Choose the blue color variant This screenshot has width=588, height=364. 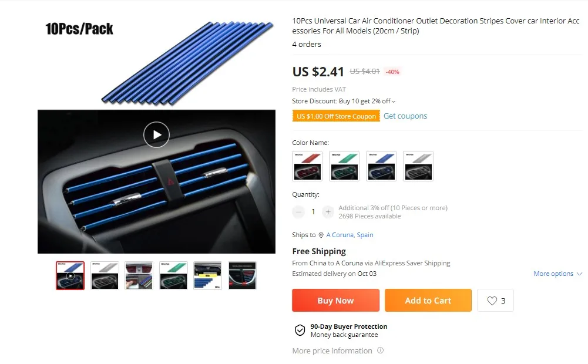[x=381, y=166]
